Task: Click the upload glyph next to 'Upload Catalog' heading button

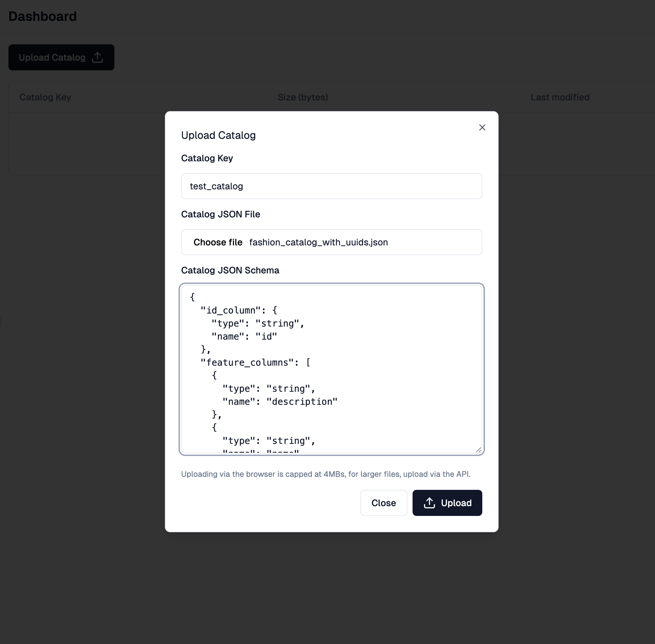Action: click(97, 57)
